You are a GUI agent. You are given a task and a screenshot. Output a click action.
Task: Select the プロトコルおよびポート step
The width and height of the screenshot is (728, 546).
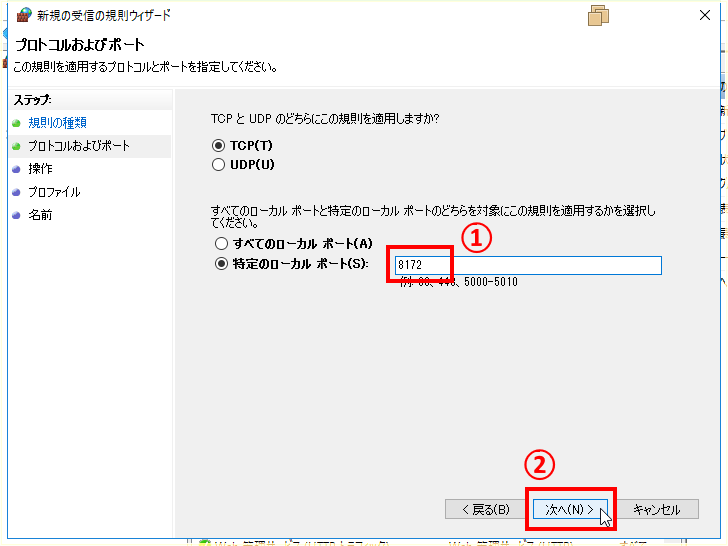[79, 146]
